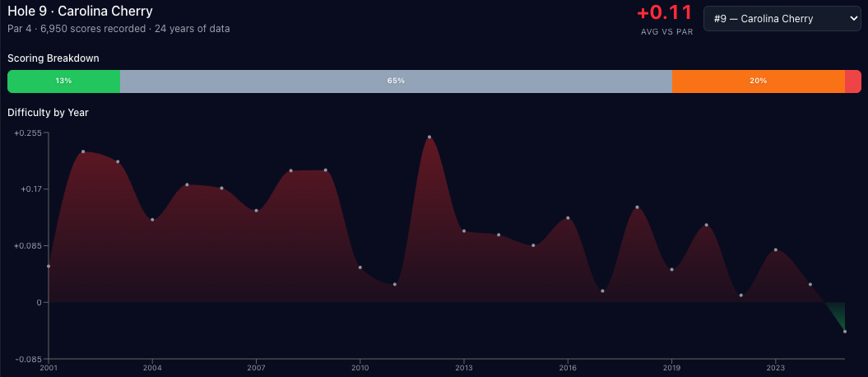This screenshot has width=868, height=377.
Task: Click the 2019 x-axis year label
Action: [671, 367]
